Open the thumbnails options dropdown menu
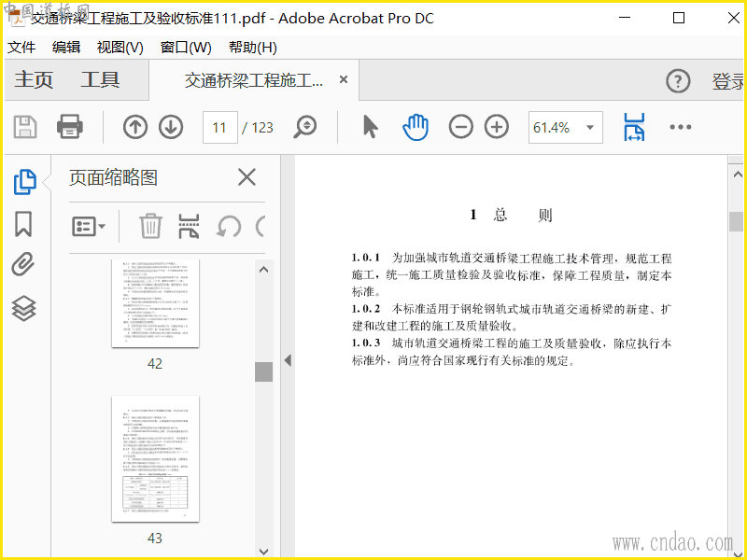 click(89, 226)
